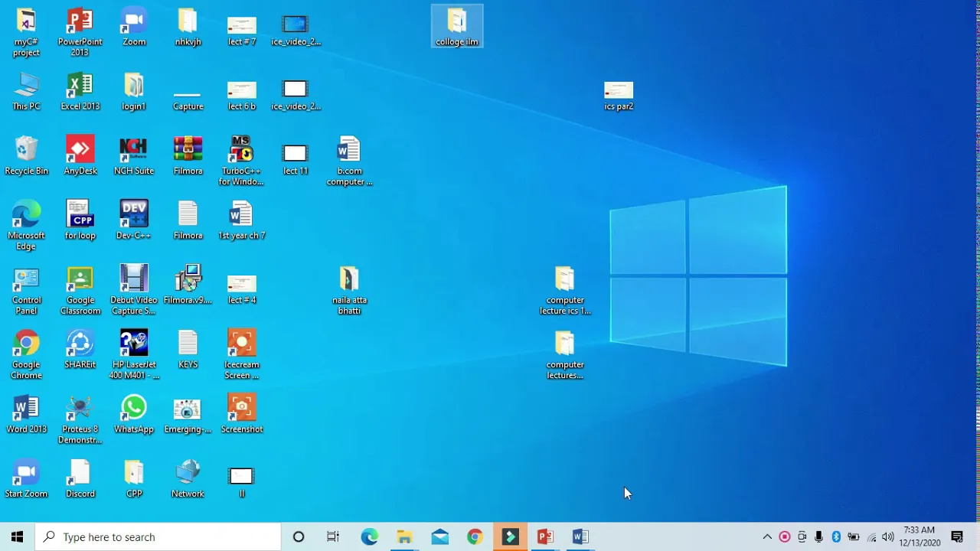The height and width of the screenshot is (551, 980).
Task: Open File Explorer from the taskbar
Action: coord(404,536)
